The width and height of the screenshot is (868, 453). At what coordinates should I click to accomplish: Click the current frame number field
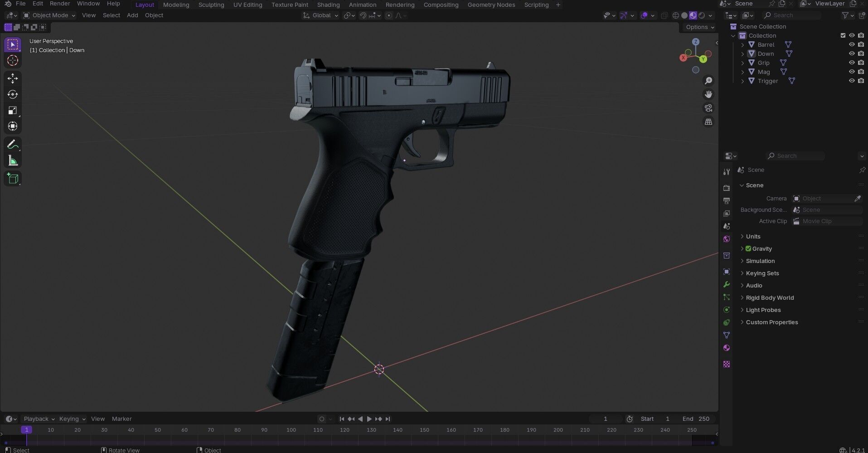click(x=606, y=419)
